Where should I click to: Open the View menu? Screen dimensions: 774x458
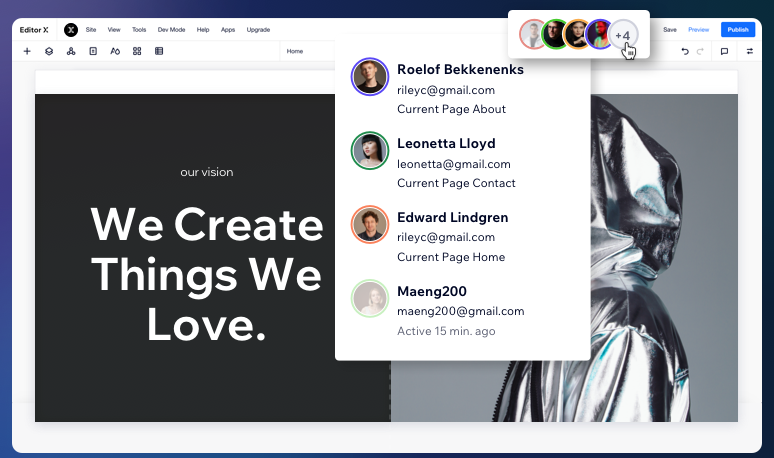pos(114,30)
